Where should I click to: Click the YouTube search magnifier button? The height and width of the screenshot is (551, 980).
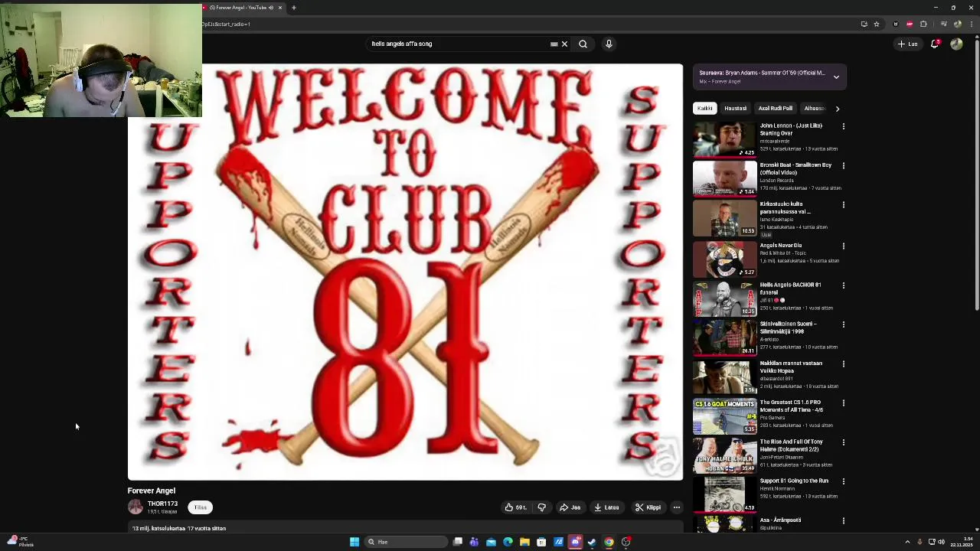coord(583,44)
